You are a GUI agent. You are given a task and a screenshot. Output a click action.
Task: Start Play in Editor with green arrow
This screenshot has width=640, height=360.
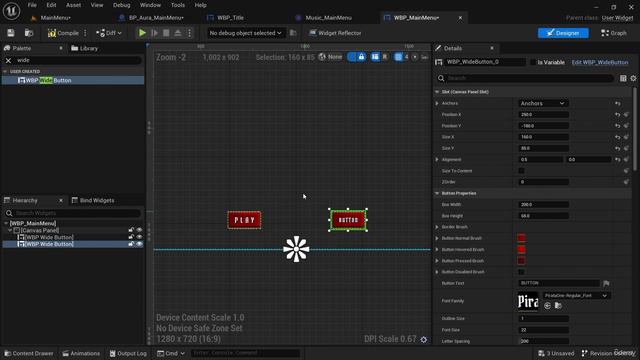click(x=142, y=33)
